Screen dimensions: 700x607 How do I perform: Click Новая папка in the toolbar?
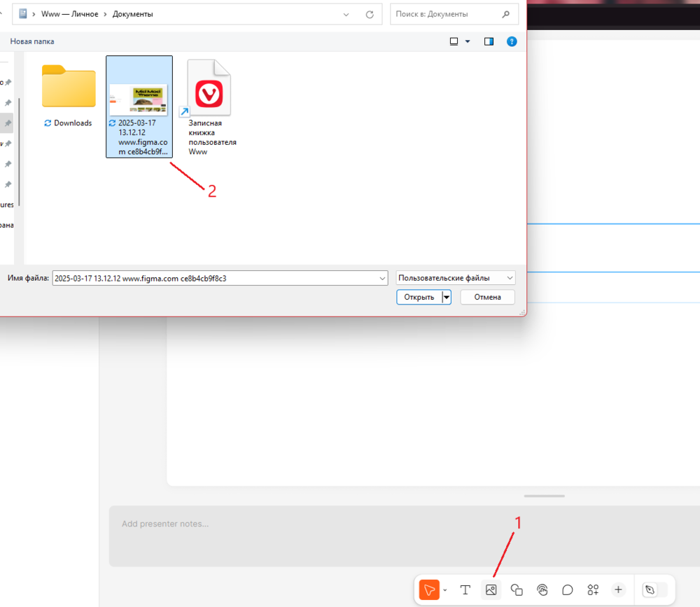coord(32,41)
